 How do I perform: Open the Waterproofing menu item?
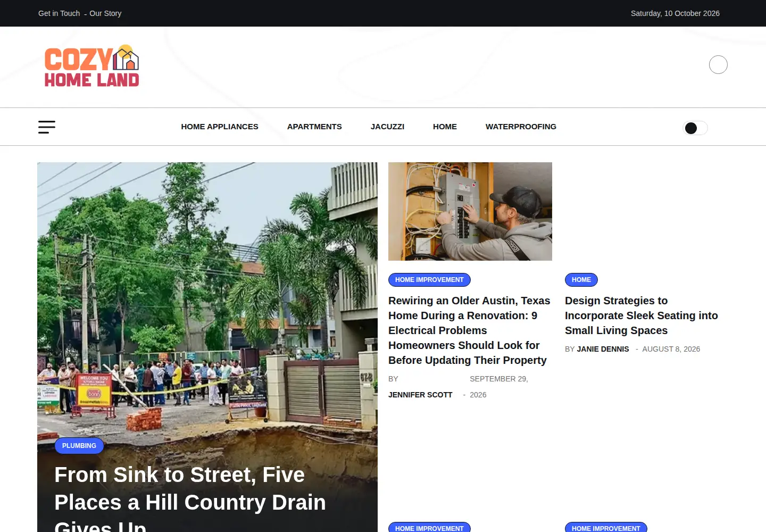tap(521, 127)
